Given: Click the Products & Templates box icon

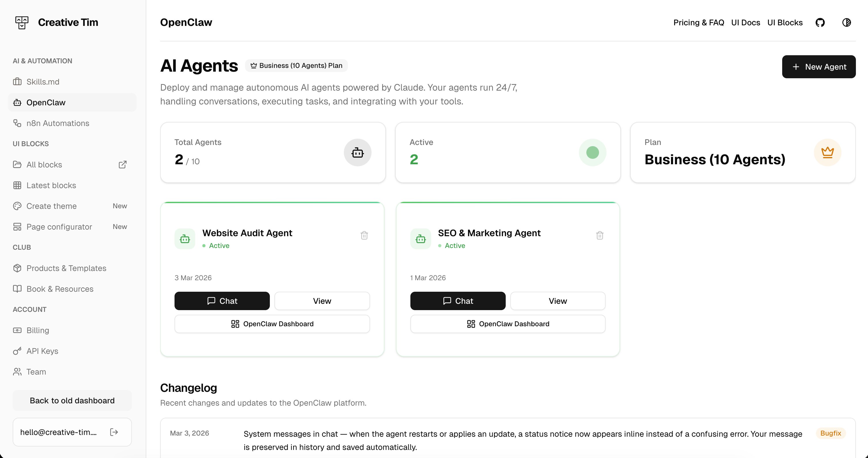Looking at the screenshot, I should (x=17, y=268).
